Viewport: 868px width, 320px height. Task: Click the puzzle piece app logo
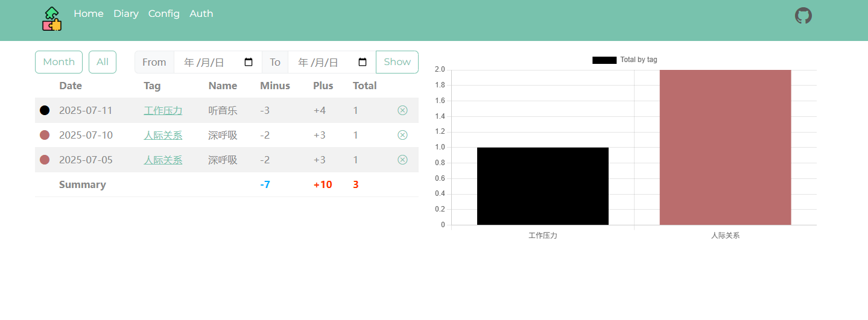click(x=52, y=19)
